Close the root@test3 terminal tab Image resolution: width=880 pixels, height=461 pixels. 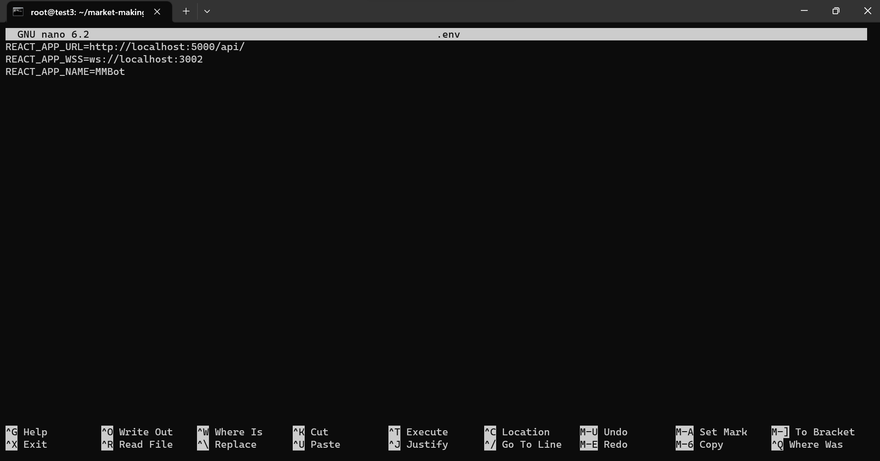158,11
